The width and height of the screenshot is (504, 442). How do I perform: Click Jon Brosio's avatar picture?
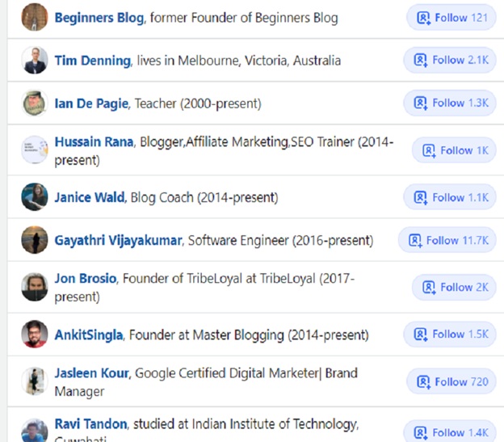(x=35, y=287)
